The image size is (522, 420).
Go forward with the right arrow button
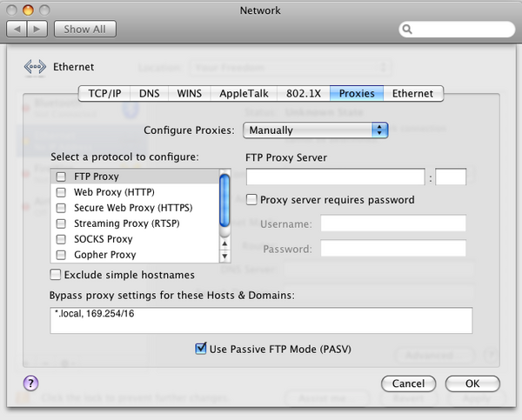click(x=37, y=30)
